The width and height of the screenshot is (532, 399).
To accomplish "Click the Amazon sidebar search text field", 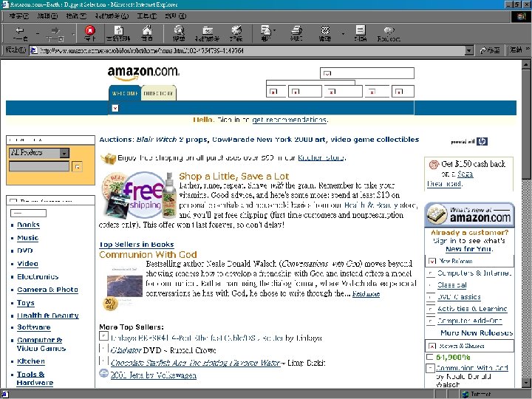I will [39, 166].
